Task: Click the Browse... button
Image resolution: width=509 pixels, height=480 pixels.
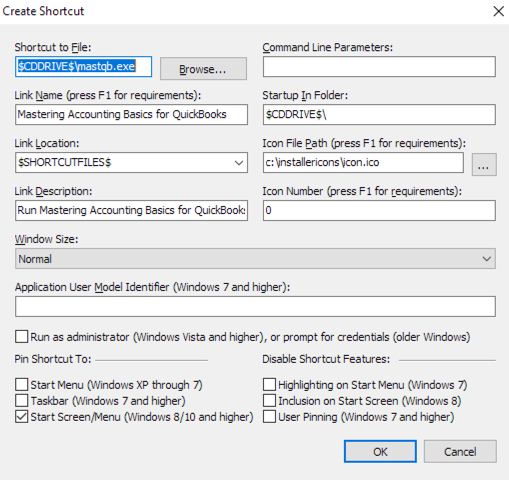Action: pos(203,69)
